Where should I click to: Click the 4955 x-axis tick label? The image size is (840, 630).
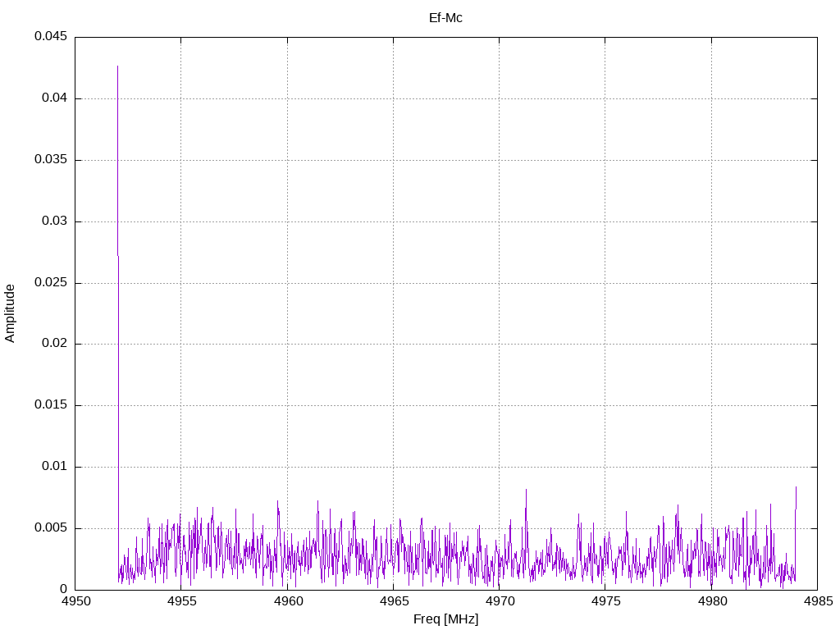click(x=181, y=602)
